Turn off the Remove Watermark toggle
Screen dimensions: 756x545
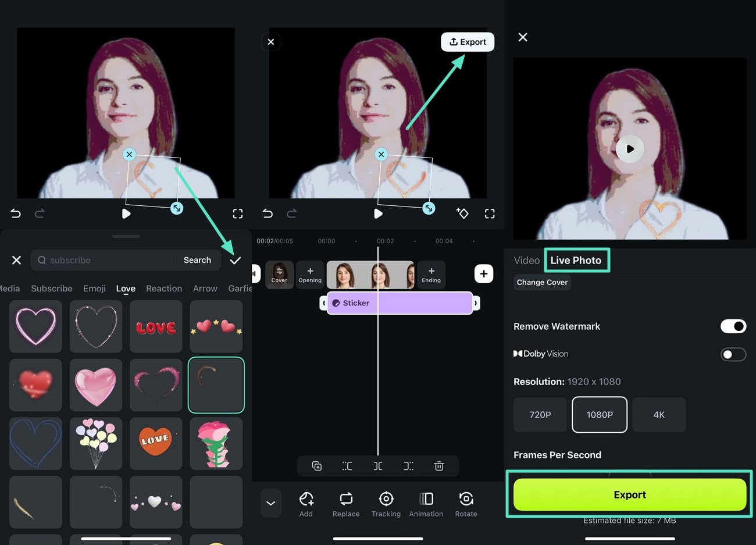click(733, 326)
